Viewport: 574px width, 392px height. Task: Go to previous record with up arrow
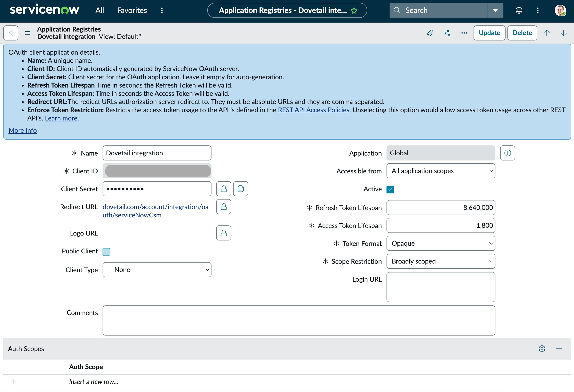546,33
